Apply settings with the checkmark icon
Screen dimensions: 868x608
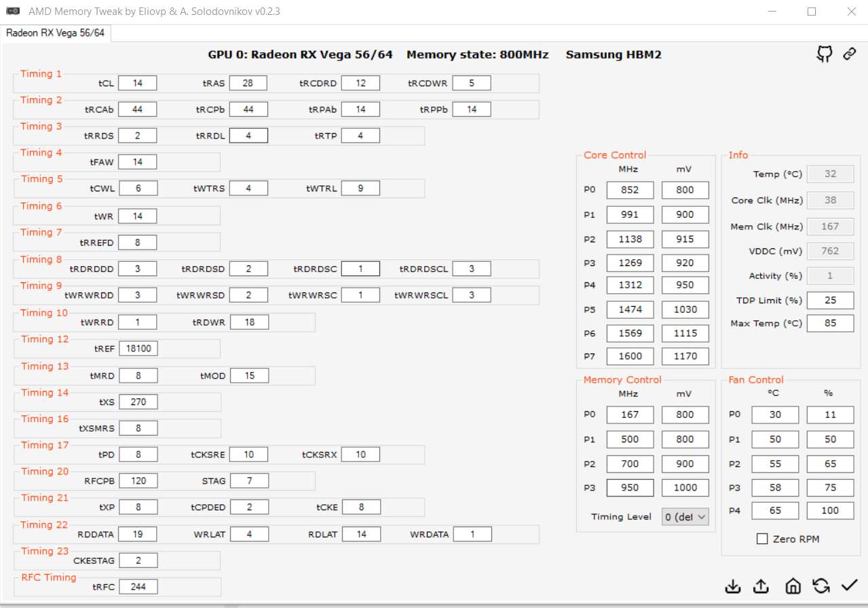click(x=849, y=586)
